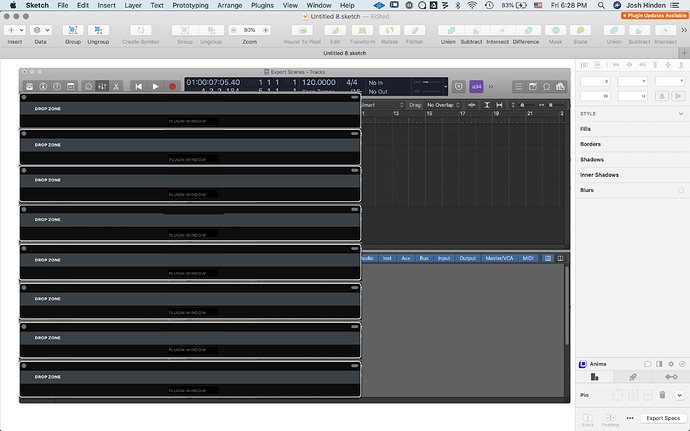Open the list editors icon in Logic
The image size is (690, 431).
(519, 87)
